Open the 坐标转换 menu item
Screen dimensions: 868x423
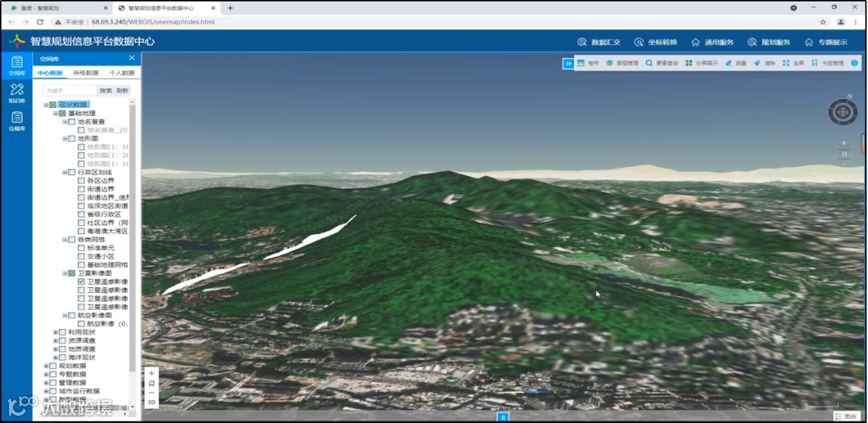(656, 42)
